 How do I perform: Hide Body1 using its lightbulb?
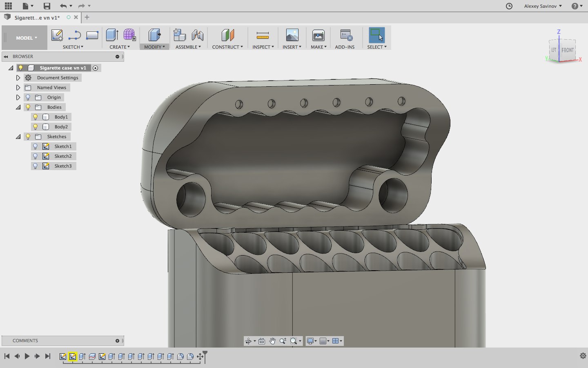(36, 117)
